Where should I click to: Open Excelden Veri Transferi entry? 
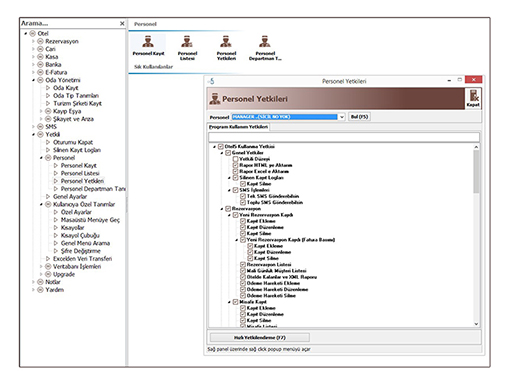pyautogui.click(x=82, y=259)
